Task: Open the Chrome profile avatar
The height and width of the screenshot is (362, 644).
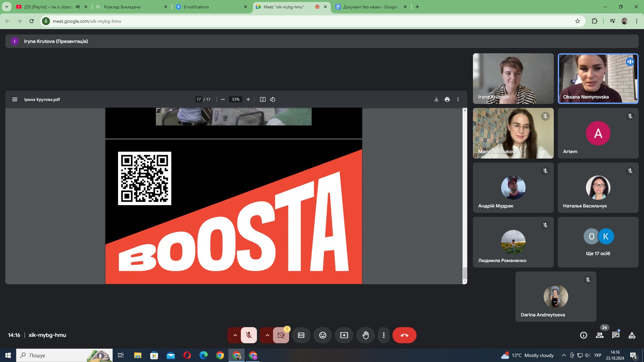Action: (x=625, y=21)
